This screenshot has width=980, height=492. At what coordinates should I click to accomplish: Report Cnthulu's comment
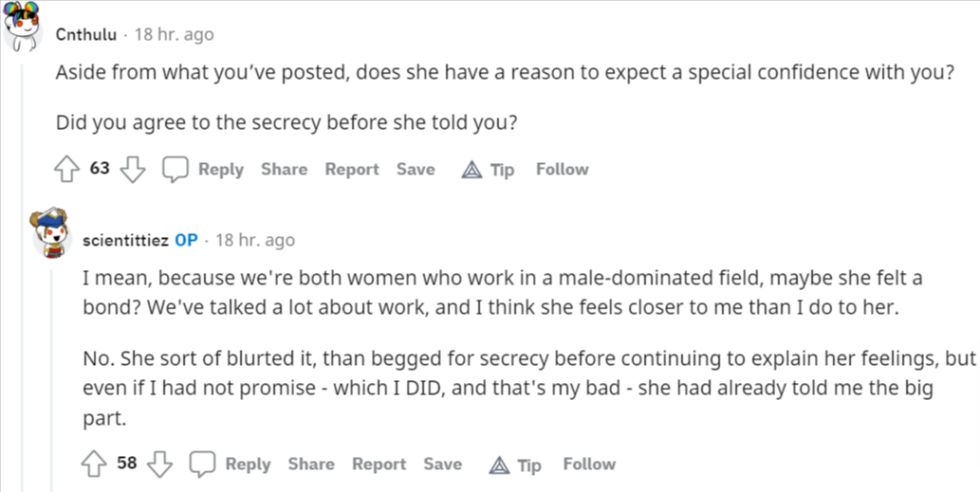click(352, 169)
